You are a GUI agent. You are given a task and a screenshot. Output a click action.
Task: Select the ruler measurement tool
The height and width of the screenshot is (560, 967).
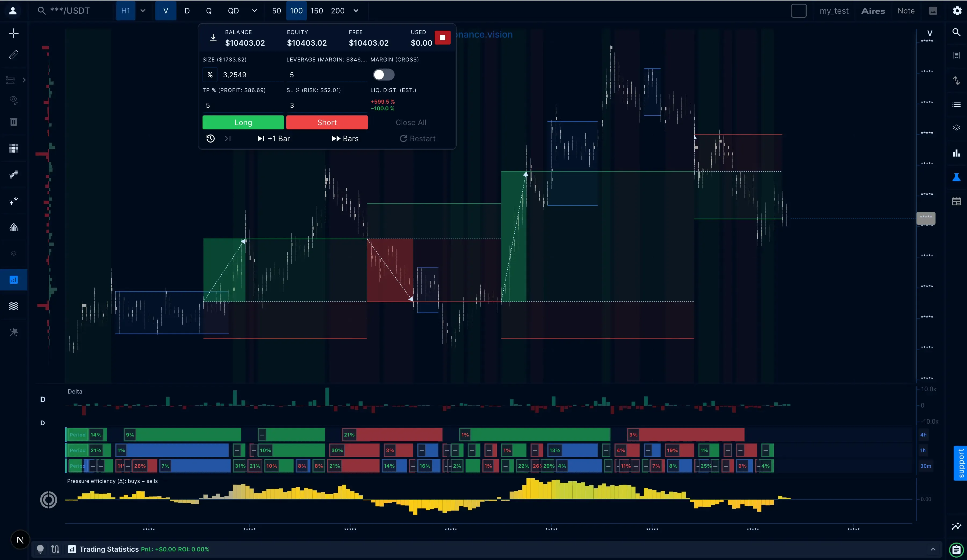coord(13,55)
